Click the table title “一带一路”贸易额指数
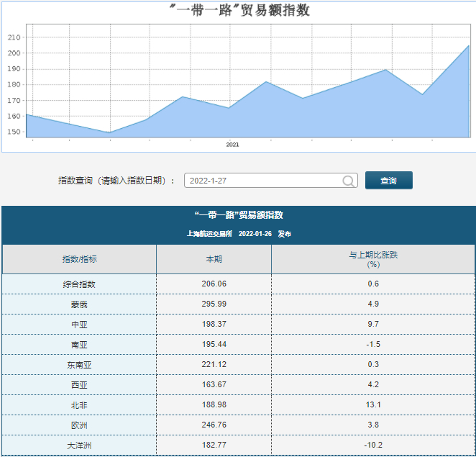 [x=239, y=215]
